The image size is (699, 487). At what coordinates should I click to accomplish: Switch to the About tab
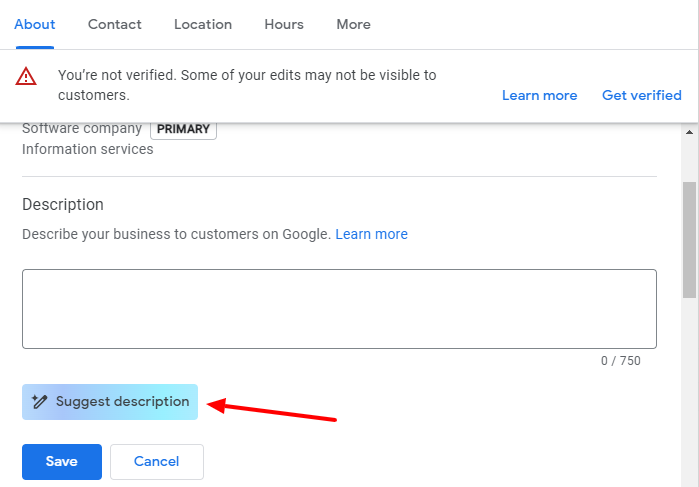[x=35, y=24]
